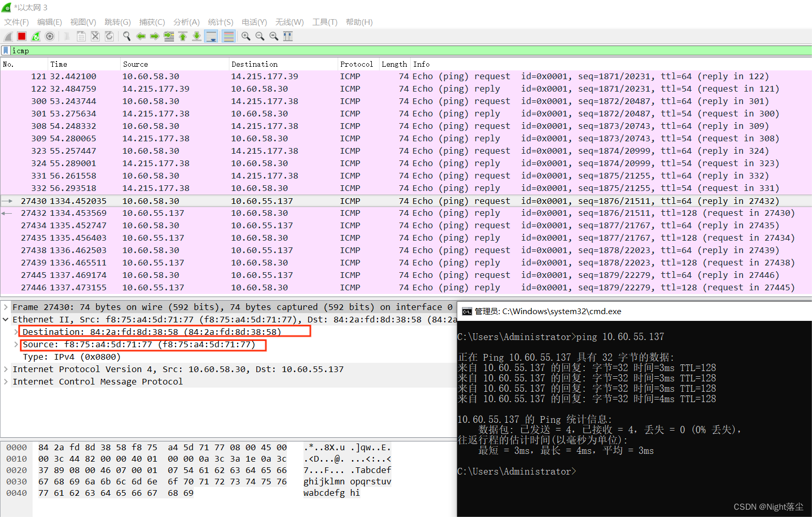Select packet 27435 reply row
Screen dimensions: 812x517
tap(406, 238)
